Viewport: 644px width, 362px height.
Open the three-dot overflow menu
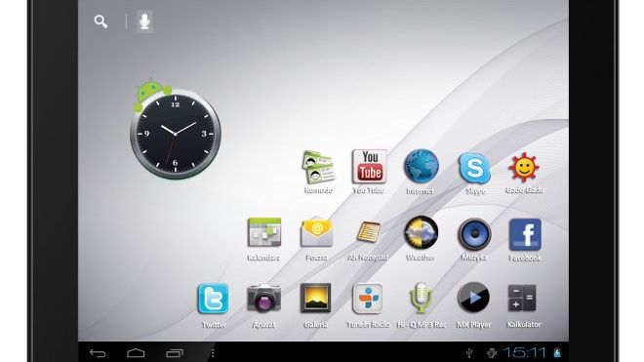(213, 353)
